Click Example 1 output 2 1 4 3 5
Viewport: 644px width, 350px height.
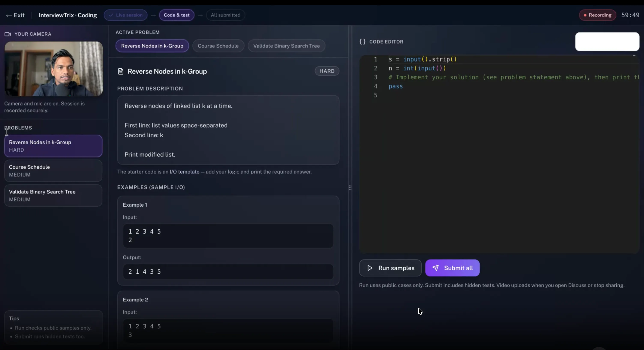pos(228,272)
